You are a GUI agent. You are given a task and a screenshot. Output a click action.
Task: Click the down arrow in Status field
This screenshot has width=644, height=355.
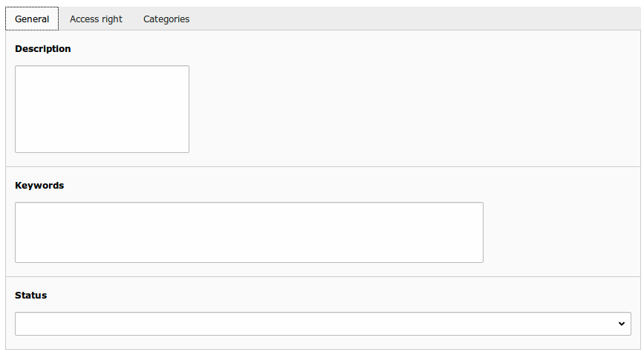tap(622, 324)
